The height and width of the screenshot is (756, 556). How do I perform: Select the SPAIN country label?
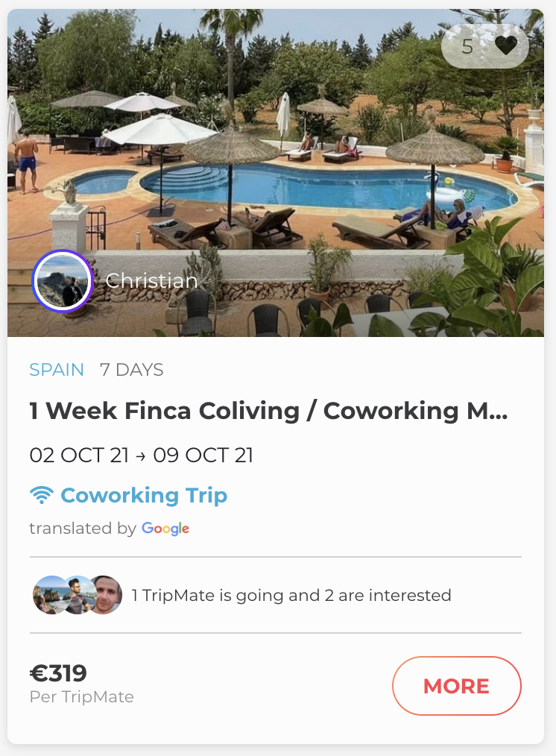tap(57, 370)
